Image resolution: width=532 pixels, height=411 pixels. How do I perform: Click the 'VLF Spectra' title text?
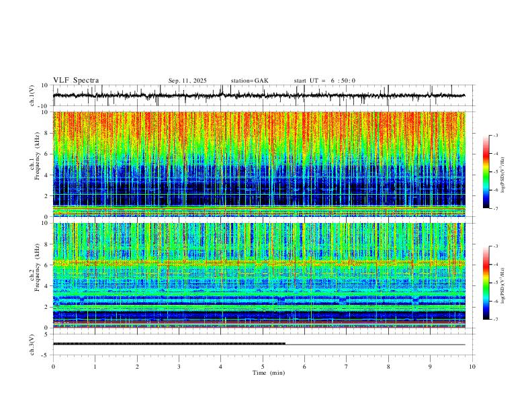point(76,81)
